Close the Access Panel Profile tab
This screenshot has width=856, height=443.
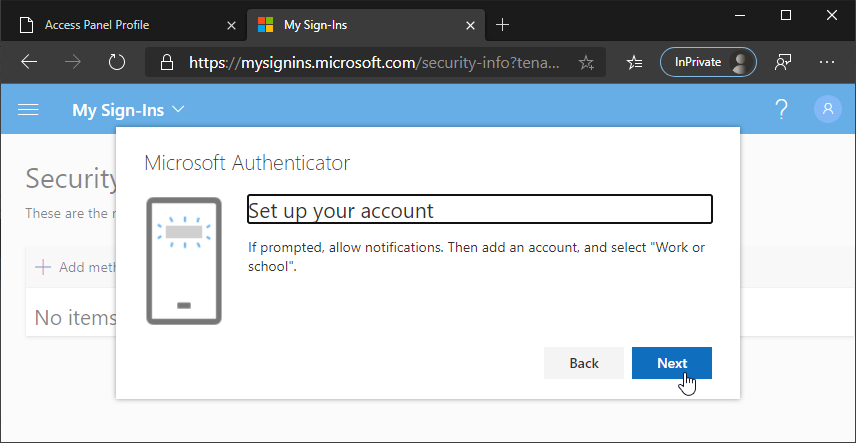pyautogui.click(x=232, y=24)
